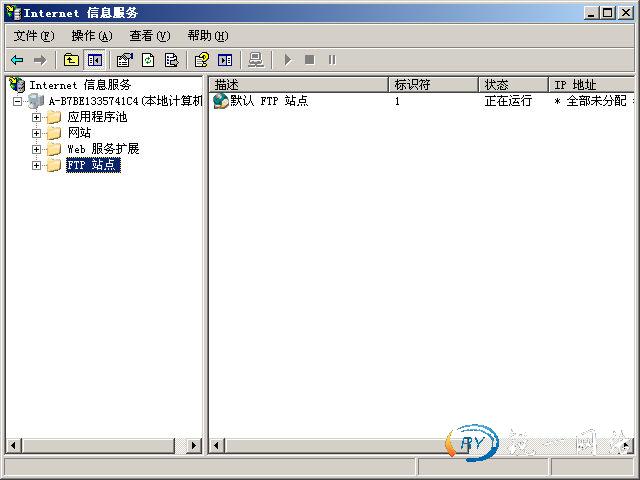Click the Start item play button
The height and width of the screenshot is (480, 640).
[288, 60]
